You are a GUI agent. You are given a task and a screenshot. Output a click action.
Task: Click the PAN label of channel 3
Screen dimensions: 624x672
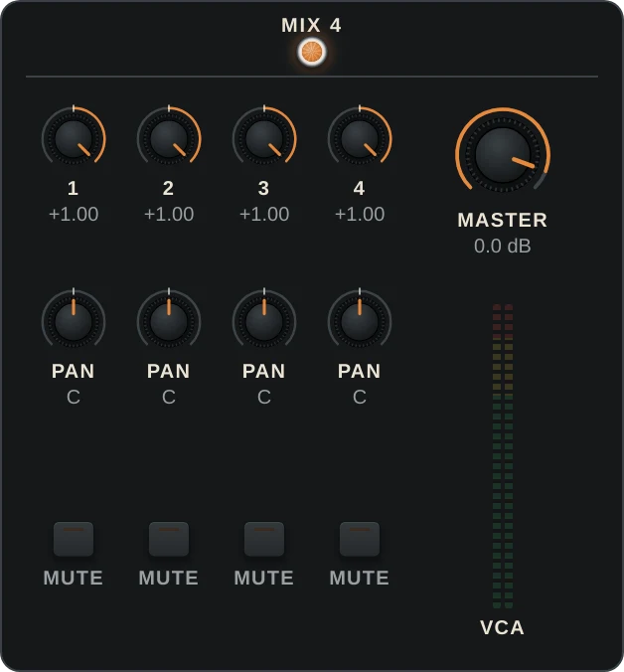[264, 371]
